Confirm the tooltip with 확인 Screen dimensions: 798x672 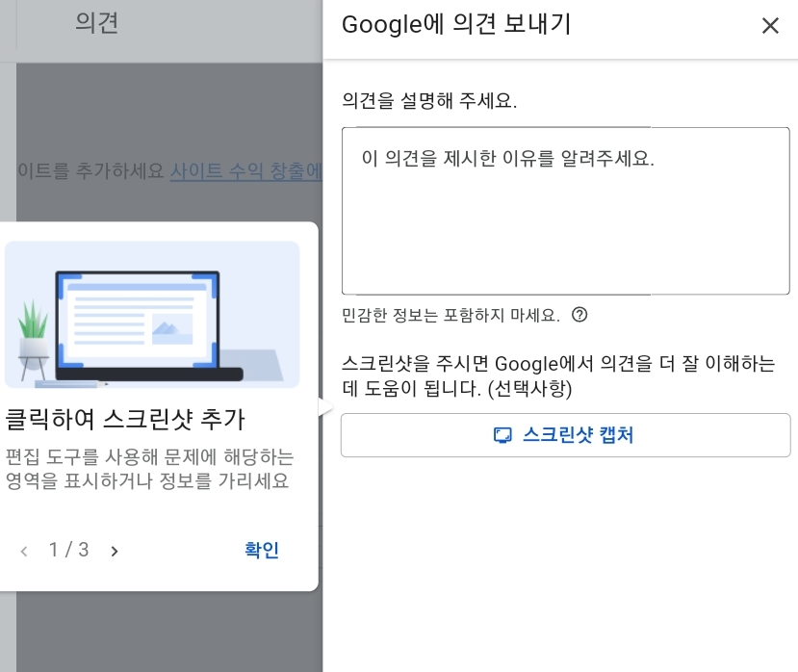[x=262, y=551]
